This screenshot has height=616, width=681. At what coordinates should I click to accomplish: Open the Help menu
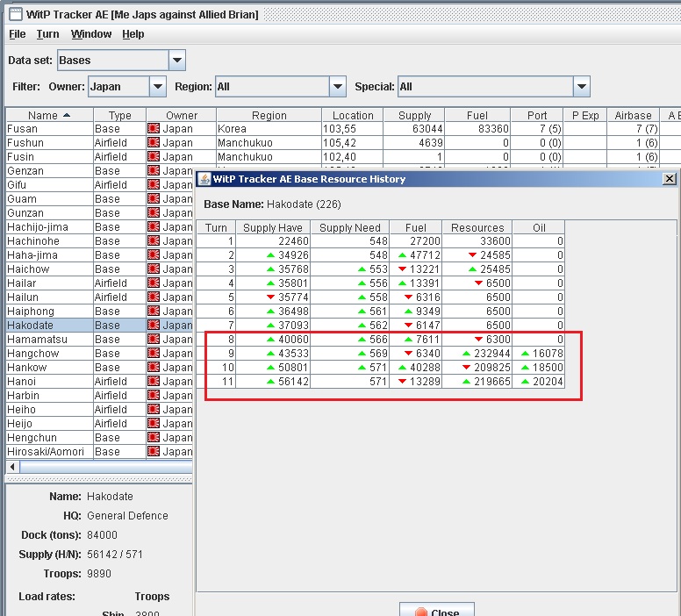[x=133, y=34]
